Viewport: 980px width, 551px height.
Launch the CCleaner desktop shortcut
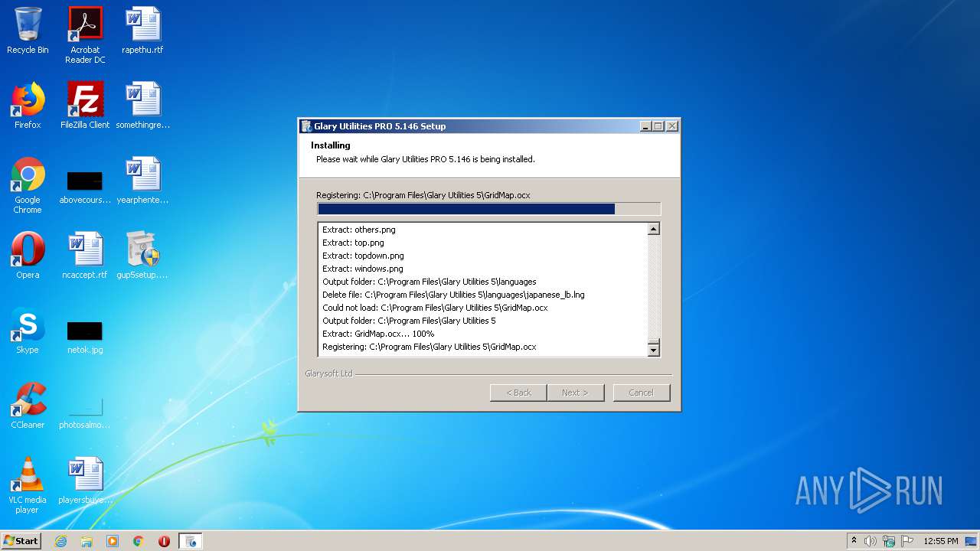click(x=28, y=406)
